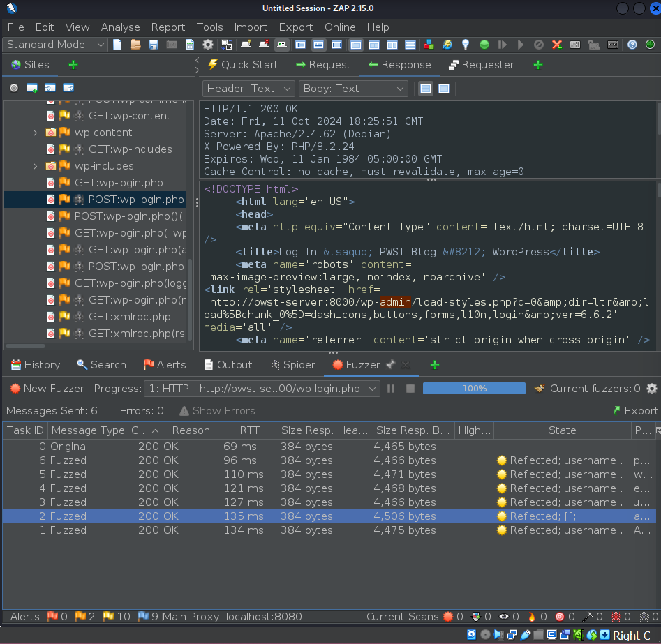Click the lightbulb toolbar icon

pos(465,45)
